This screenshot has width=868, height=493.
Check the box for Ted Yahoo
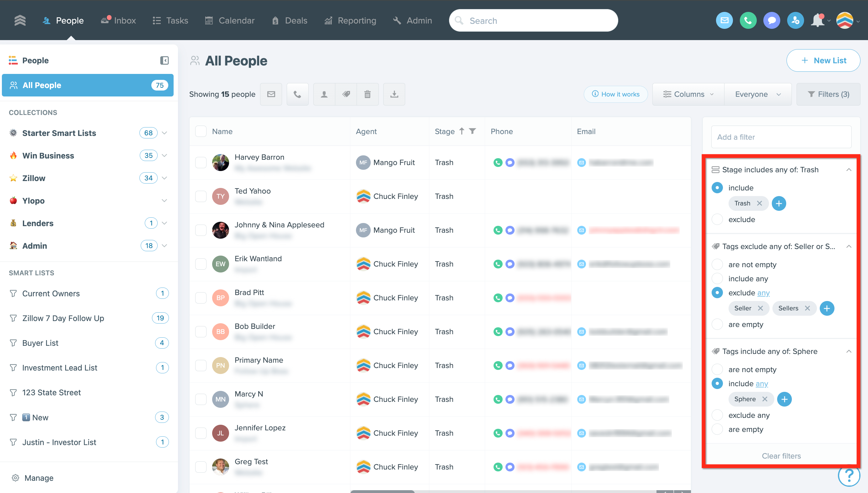coord(201,196)
